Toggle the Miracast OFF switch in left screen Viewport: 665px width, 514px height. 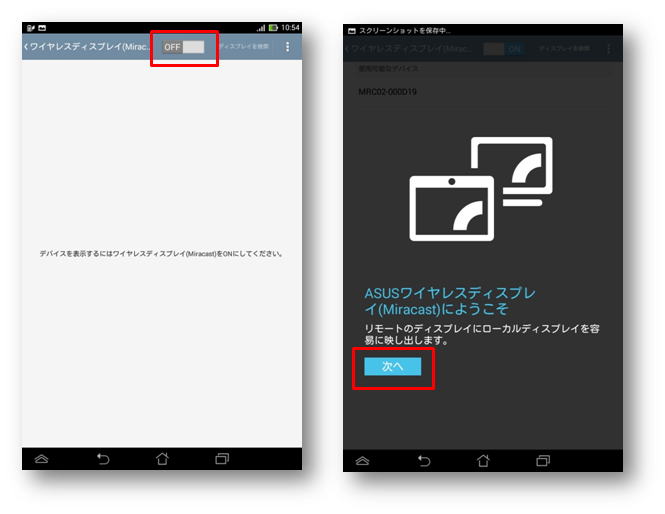[184, 47]
